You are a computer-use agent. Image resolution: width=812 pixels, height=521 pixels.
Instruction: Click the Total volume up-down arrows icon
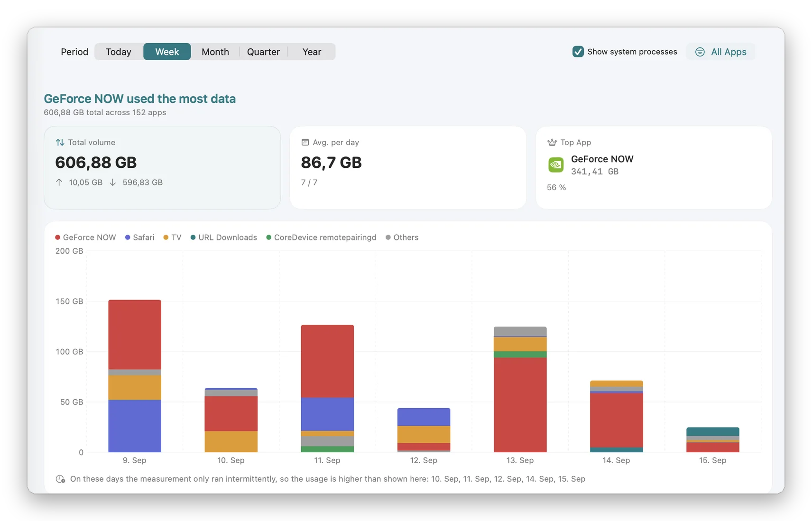[60, 142]
